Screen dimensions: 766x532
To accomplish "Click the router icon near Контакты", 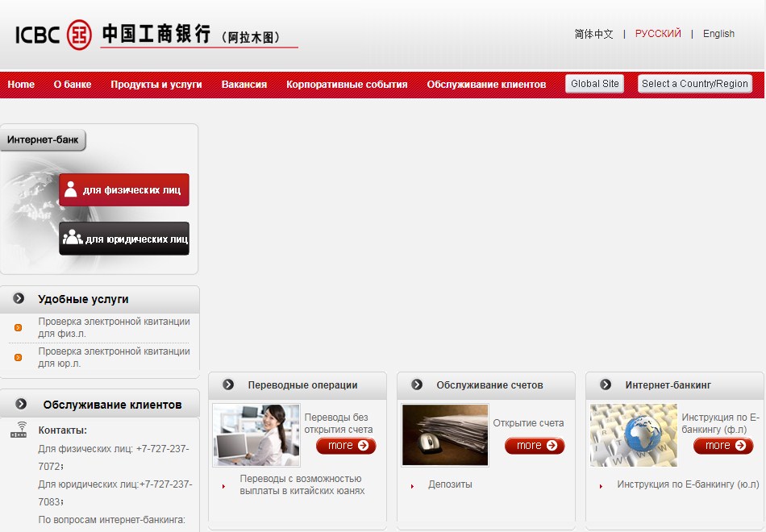I will click(19, 430).
